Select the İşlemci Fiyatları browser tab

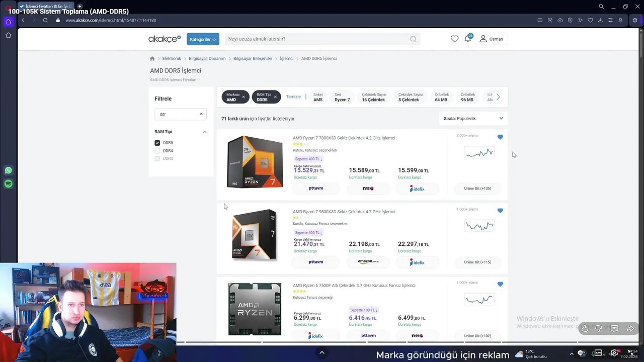(45, 6)
